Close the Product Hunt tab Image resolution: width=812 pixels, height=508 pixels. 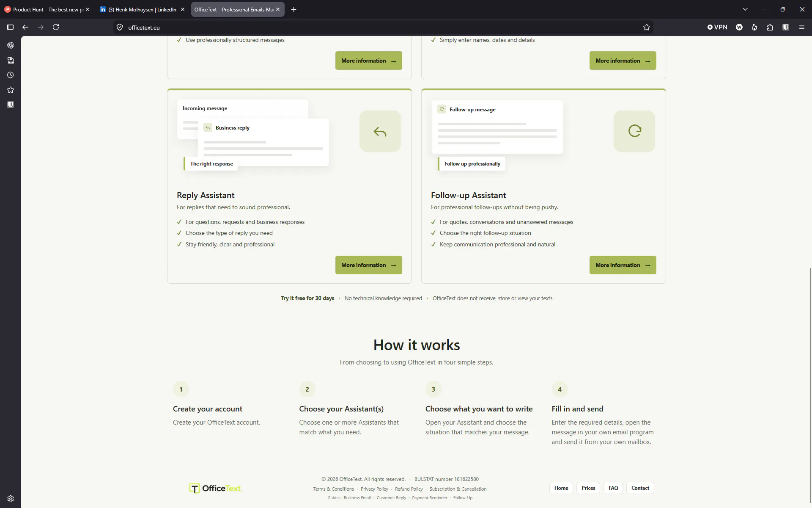(88, 9)
